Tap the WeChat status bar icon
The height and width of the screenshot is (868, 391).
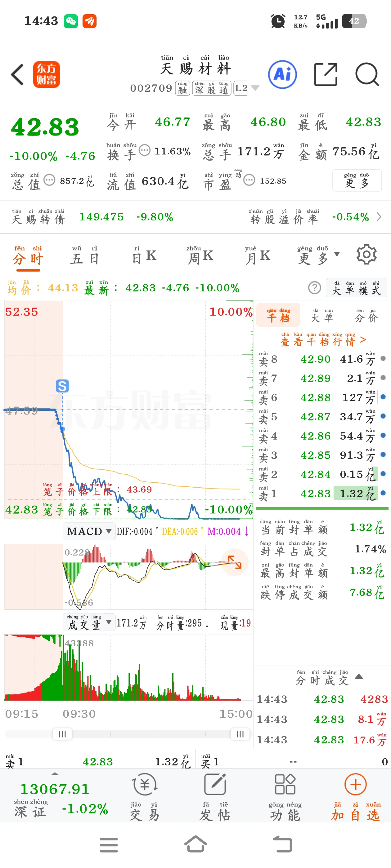coord(71,21)
